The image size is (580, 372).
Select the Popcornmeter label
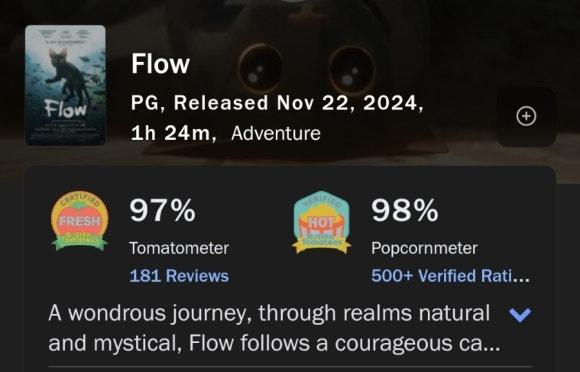[x=424, y=248]
